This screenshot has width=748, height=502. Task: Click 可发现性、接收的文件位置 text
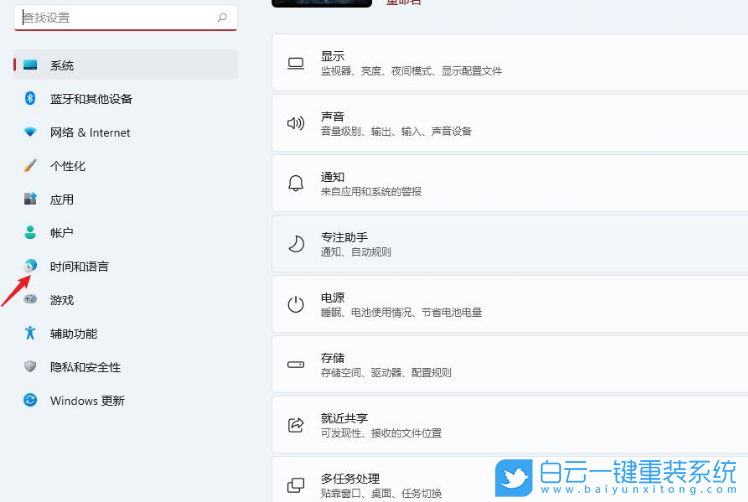click(381, 433)
